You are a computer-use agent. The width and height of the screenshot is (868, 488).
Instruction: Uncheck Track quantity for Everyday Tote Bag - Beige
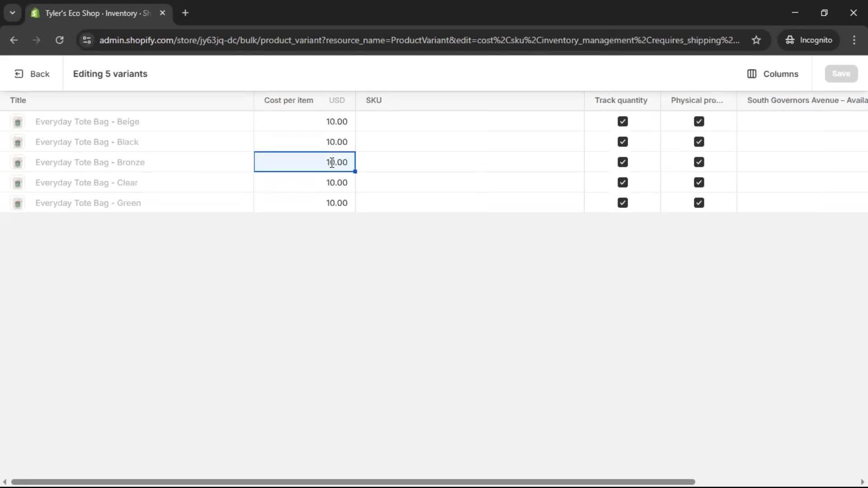[623, 121]
